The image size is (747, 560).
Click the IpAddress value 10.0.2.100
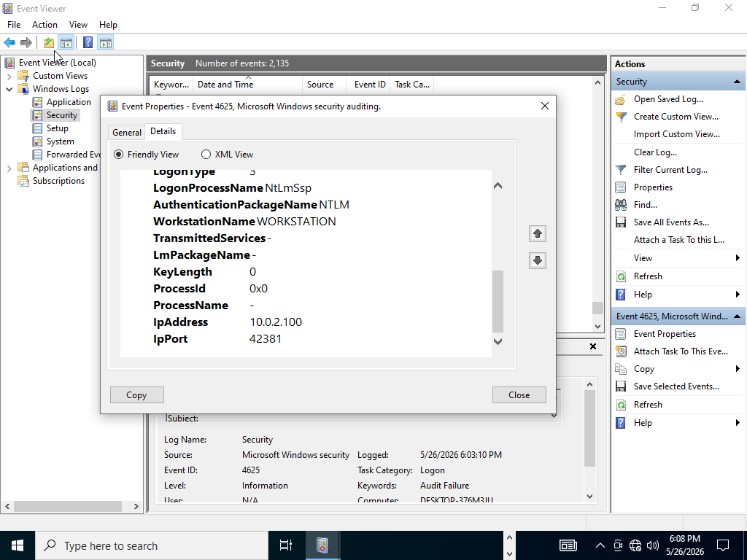[275, 322]
